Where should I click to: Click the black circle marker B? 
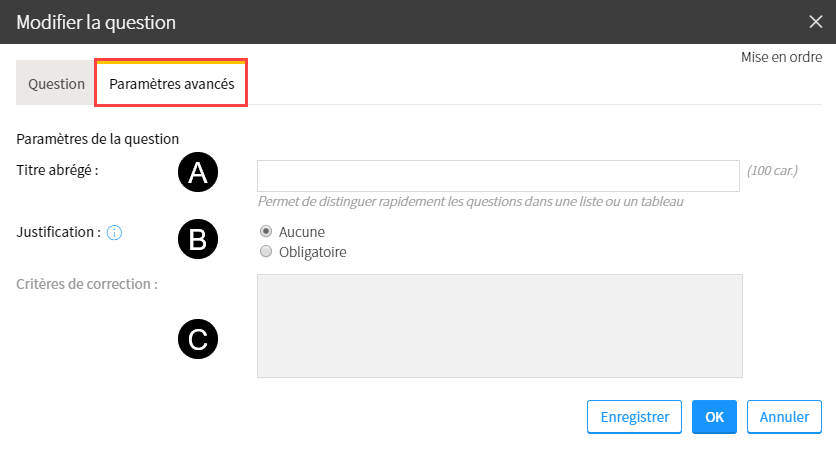tap(198, 239)
